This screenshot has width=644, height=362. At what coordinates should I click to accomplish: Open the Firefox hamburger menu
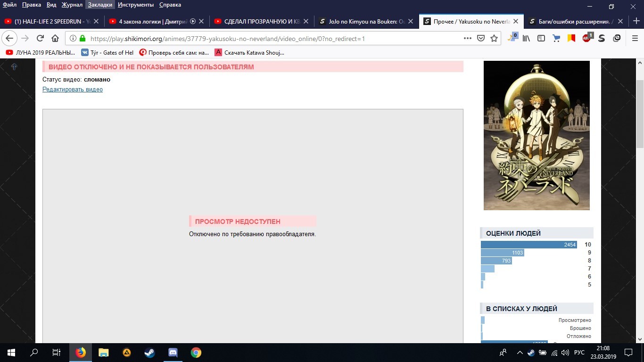(x=635, y=39)
